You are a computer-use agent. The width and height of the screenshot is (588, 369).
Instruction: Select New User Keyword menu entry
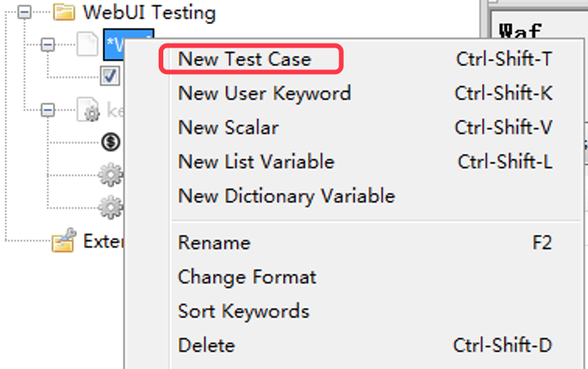(x=264, y=93)
